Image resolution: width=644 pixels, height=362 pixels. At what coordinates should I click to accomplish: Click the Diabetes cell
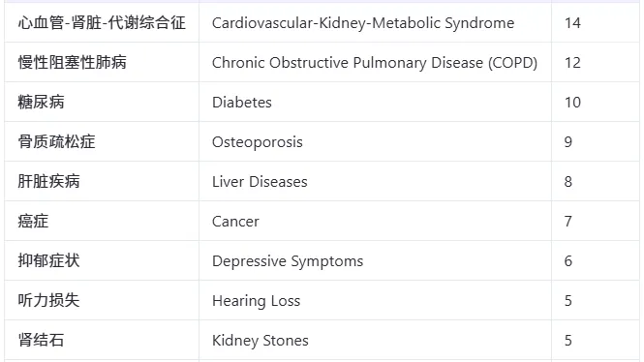(x=375, y=102)
